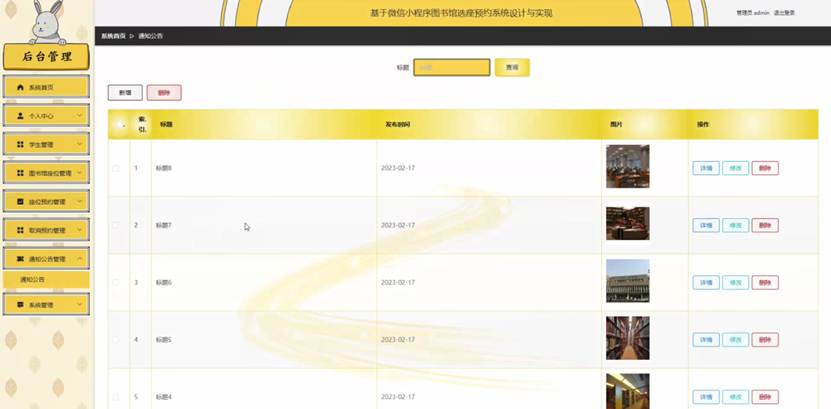Check the box for row 标题7
Screen dimensions: 831x409
pyautogui.click(x=116, y=225)
